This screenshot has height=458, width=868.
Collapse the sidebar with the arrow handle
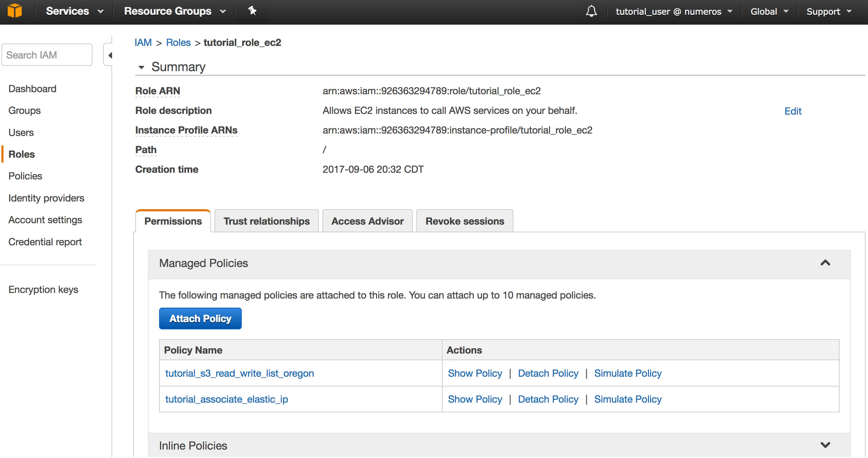(x=110, y=55)
